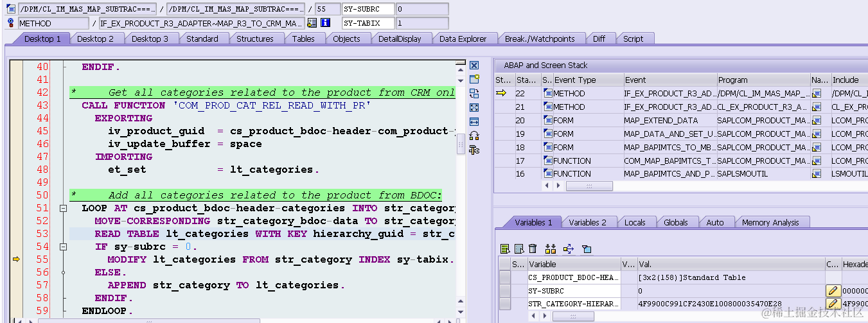Click the pencil change icon for STR_CATEGORY-HIERAR
Screen dimensions: 868x323
(x=833, y=304)
